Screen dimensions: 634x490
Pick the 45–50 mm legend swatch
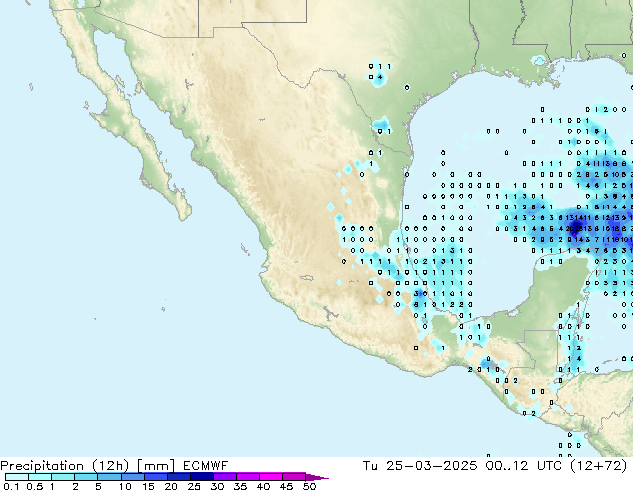pyautogui.click(x=294, y=477)
